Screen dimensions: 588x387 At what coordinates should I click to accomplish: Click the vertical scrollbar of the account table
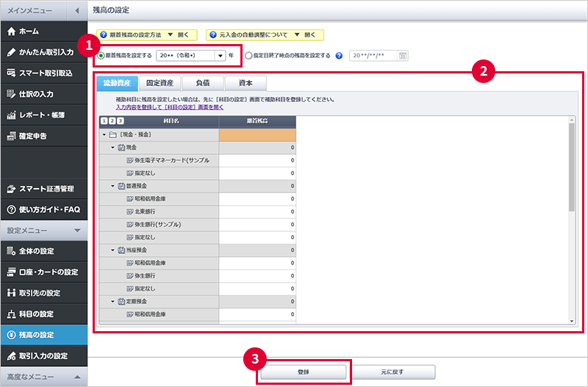tap(571, 169)
